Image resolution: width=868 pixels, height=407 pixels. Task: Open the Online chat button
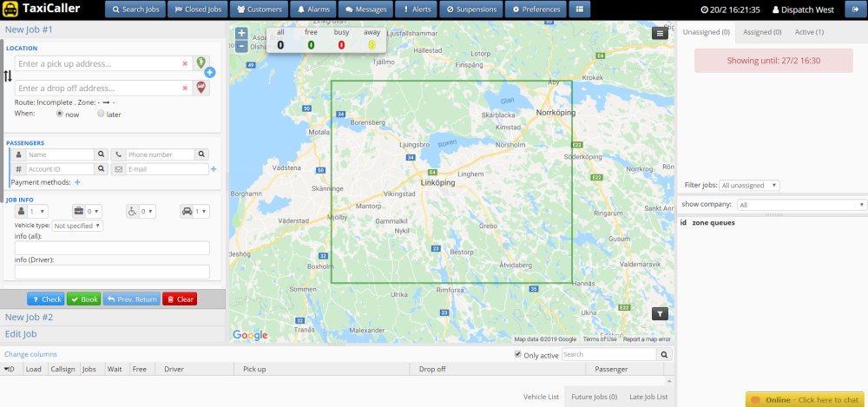coord(806,400)
